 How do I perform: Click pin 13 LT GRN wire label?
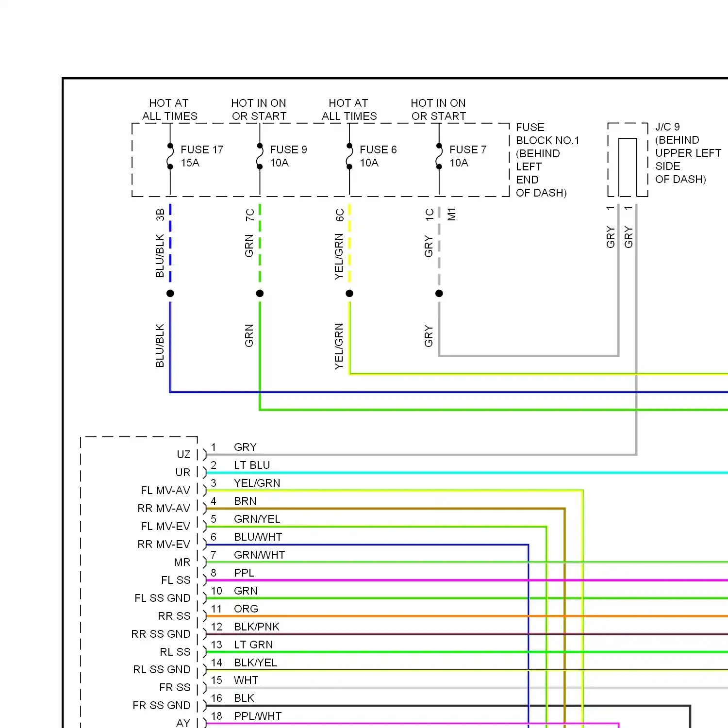click(253, 645)
